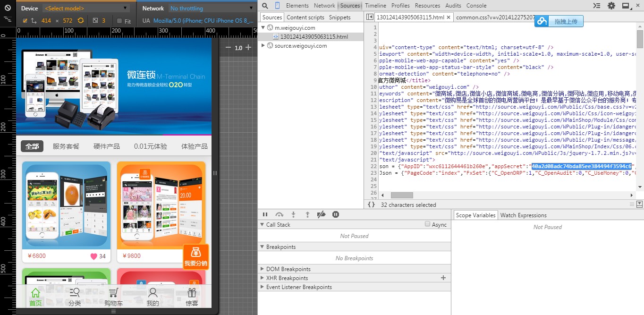Tap the 购物车 cart icon
Image resolution: width=644 pixels, height=315 pixels.
pyautogui.click(x=113, y=293)
